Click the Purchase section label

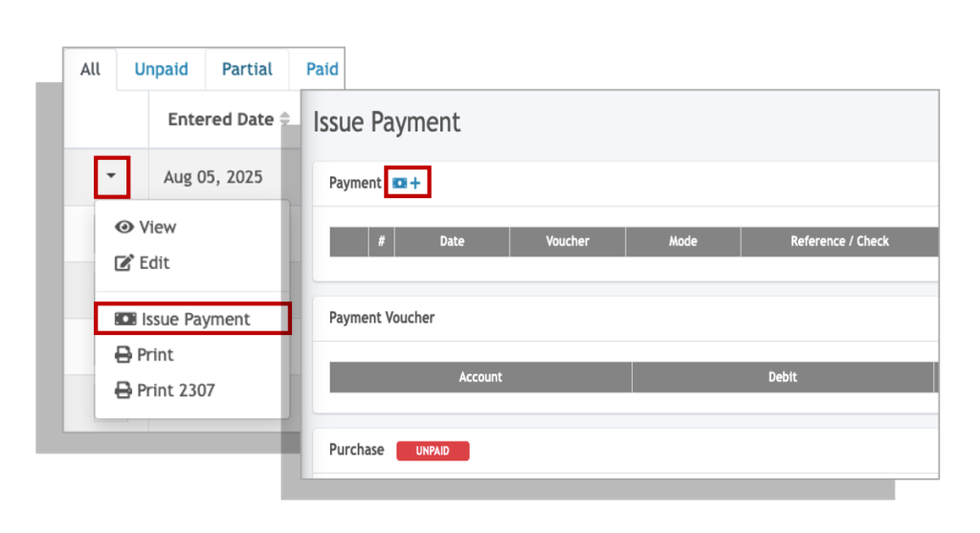tap(356, 450)
